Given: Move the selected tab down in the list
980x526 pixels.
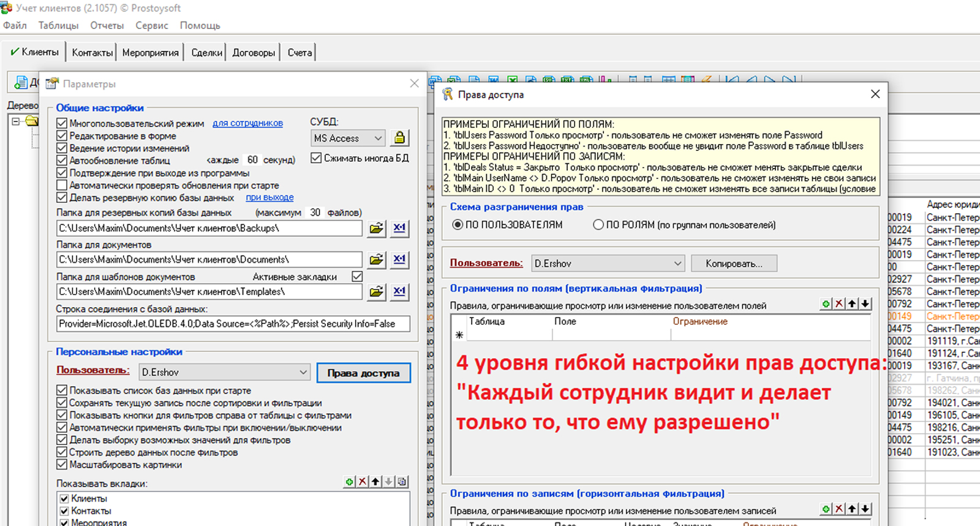Looking at the screenshot, I should click(388, 482).
